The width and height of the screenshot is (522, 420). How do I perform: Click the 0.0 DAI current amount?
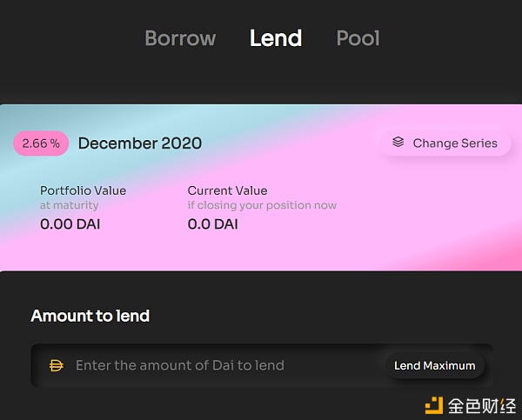tap(213, 224)
